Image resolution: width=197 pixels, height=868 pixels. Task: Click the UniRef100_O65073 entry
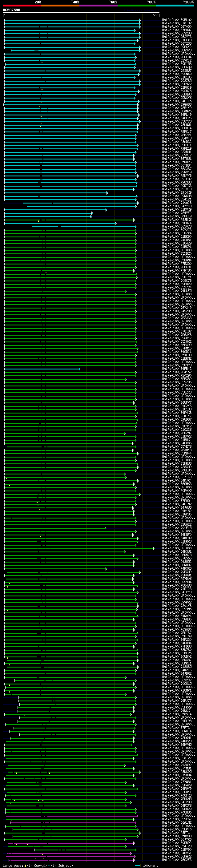coord(177,226)
